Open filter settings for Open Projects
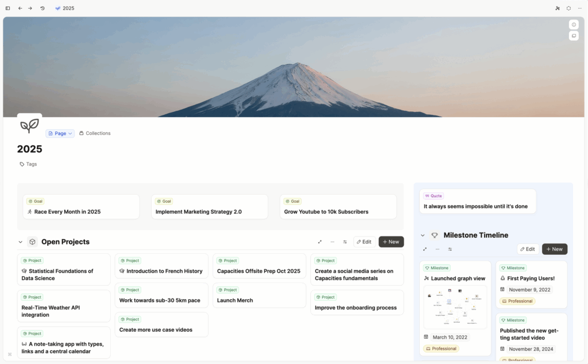 [x=345, y=242]
